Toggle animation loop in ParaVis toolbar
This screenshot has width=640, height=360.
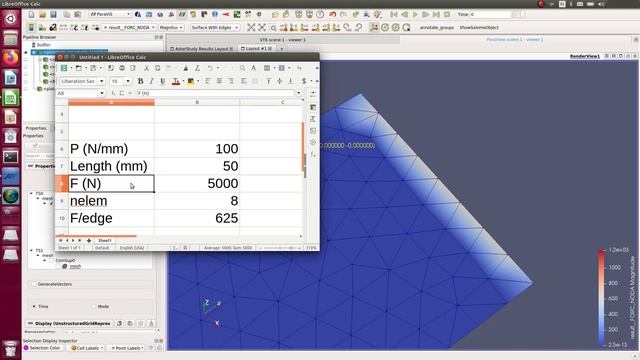tap(447, 14)
